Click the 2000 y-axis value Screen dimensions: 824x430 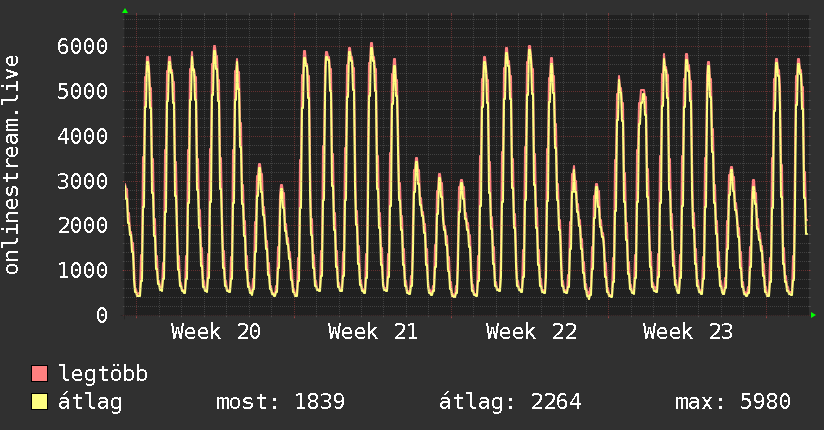83,226
